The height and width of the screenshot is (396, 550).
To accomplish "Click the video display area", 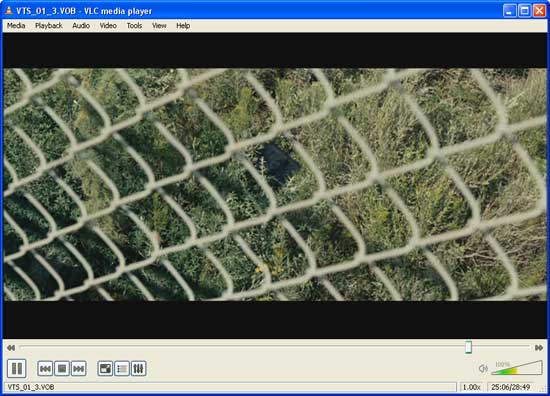I will tap(275, 185).
